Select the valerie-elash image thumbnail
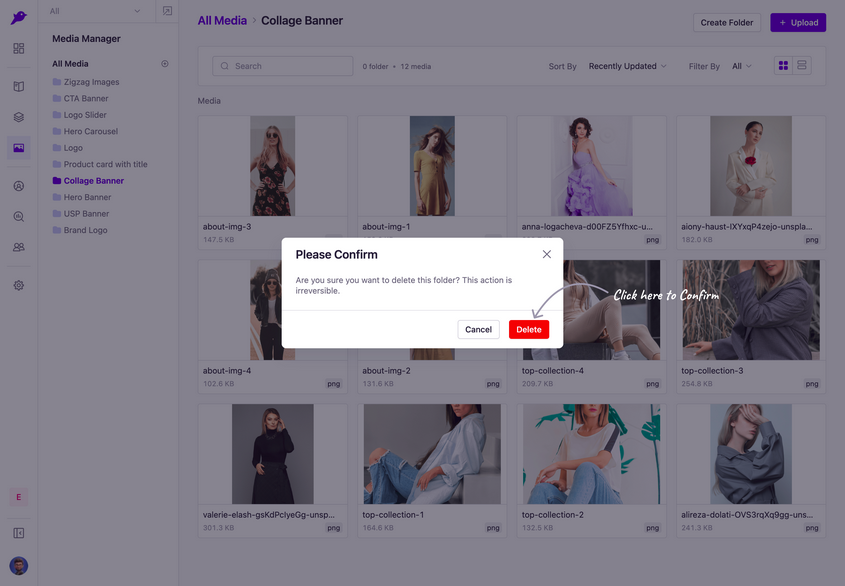This screenshot has height=586, width=845. coord(273,454)
